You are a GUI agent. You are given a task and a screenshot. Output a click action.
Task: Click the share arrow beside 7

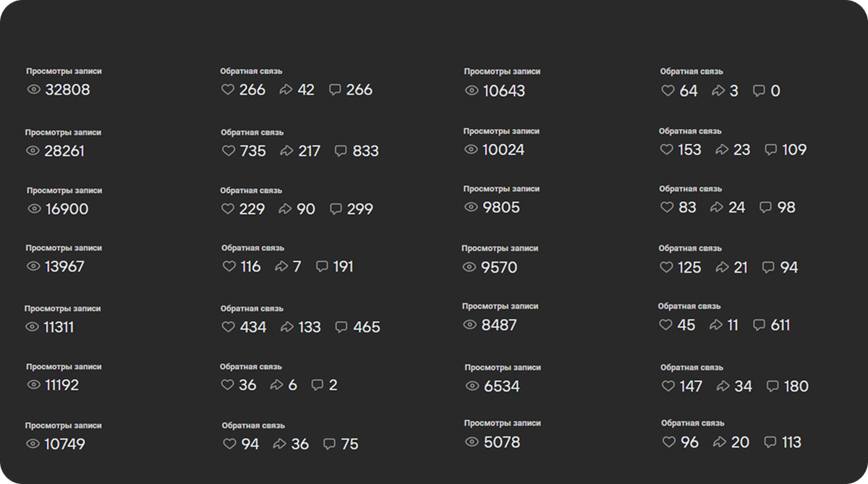281,266
